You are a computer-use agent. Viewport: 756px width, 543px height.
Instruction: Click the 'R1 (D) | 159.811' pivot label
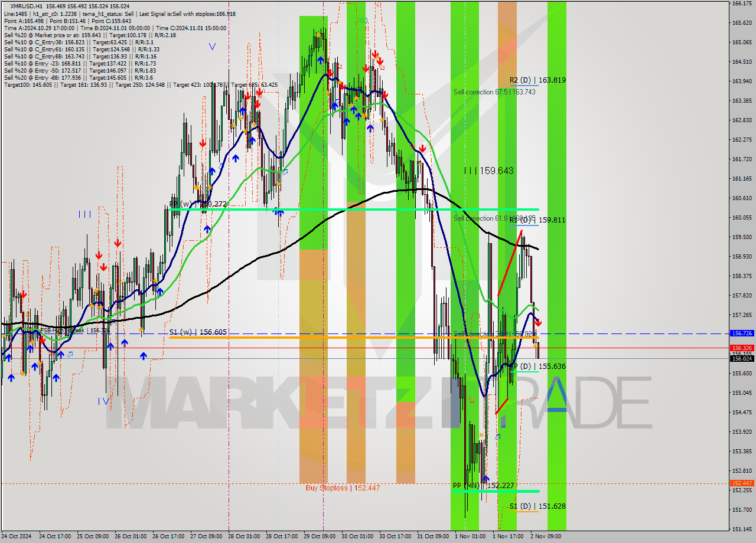pos(537,220)
